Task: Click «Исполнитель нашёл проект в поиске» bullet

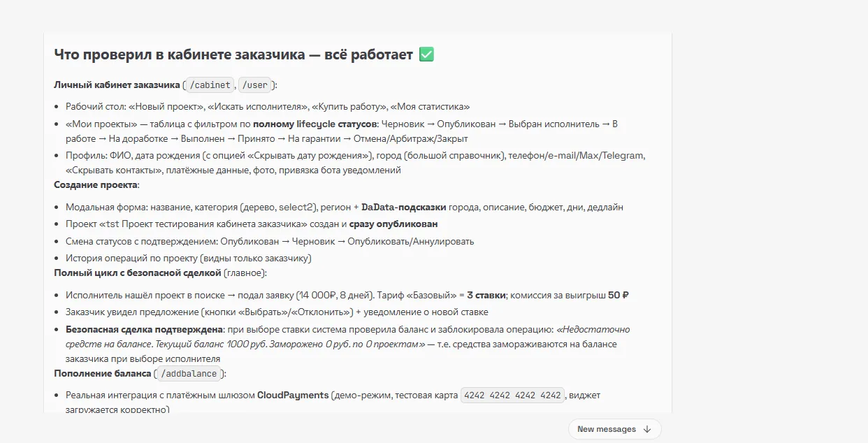Action: (347, 295)
